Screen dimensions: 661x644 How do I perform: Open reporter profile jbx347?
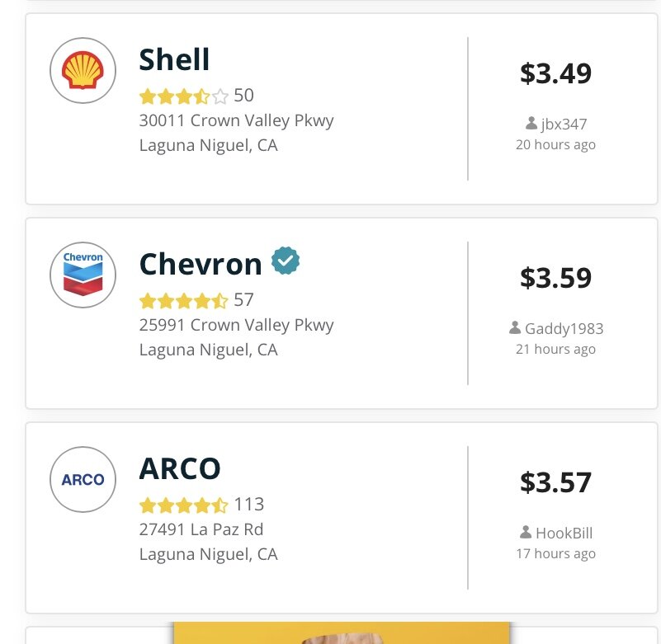(564, 125)
